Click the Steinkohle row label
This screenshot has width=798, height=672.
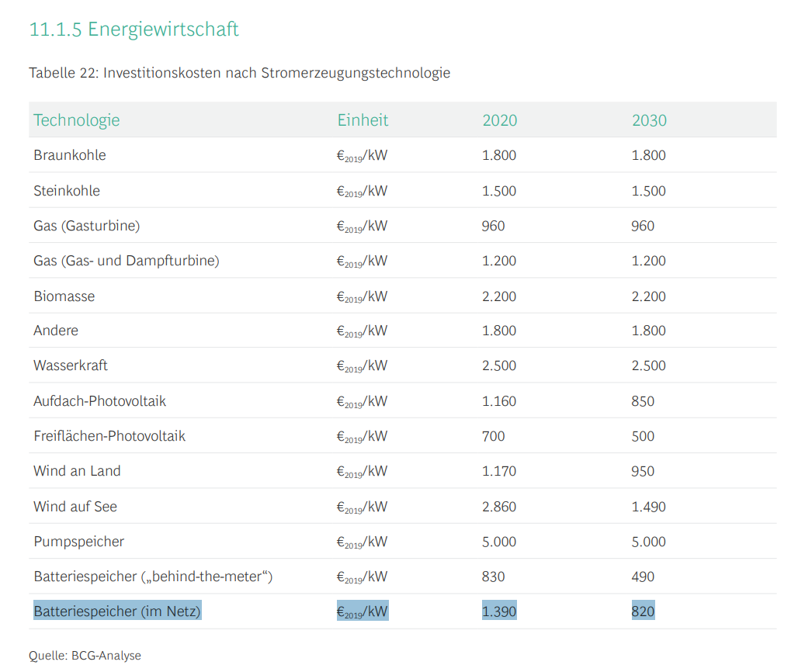tap(65, 191)
